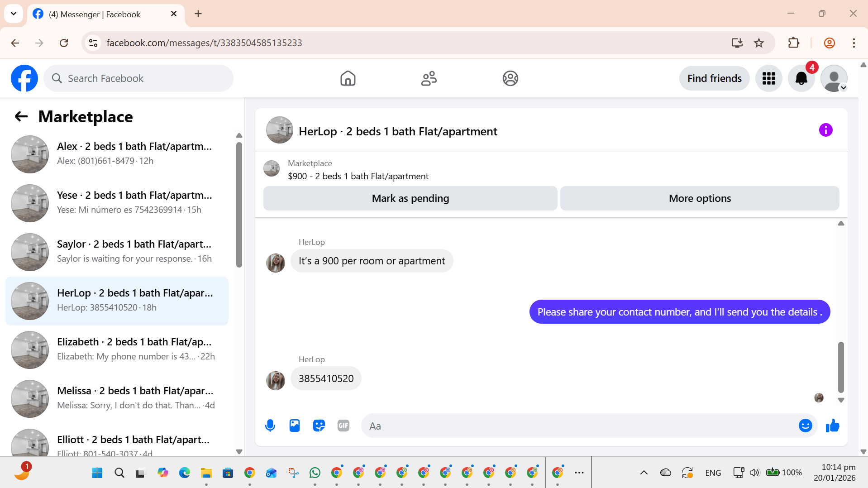Open the Yese conversation
Screen dimensions: 868x488
[117, 203]
